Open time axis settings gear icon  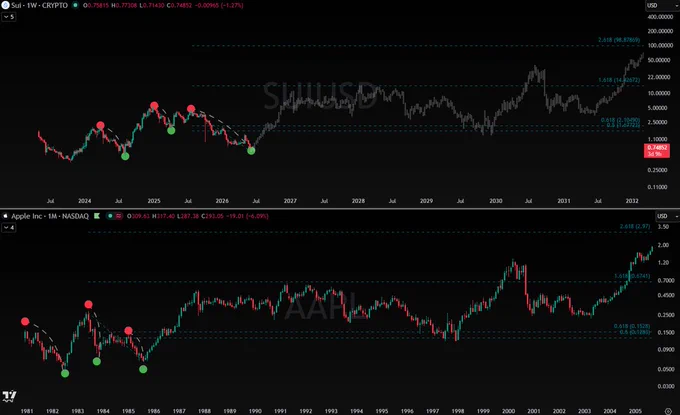pos(668,411)
